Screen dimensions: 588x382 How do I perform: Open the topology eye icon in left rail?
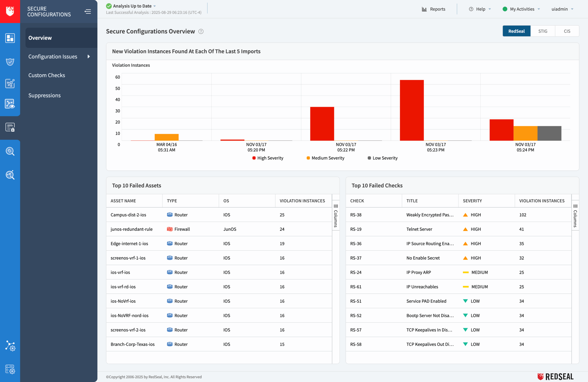point(10,104)
